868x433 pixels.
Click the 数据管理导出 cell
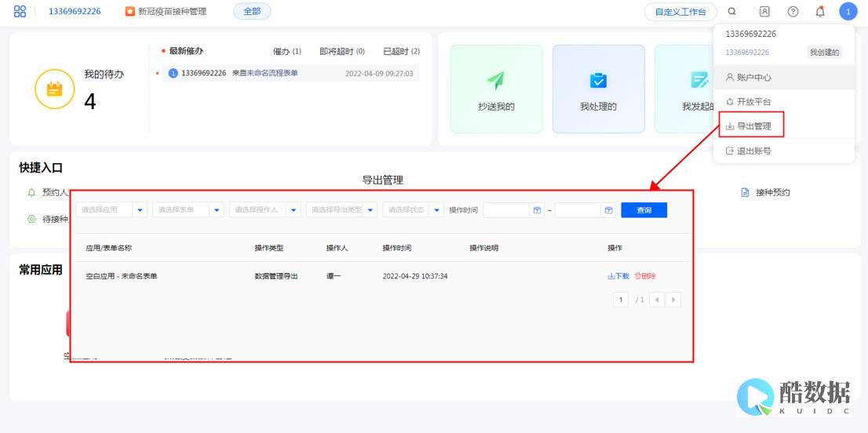(x=276, y=276)
